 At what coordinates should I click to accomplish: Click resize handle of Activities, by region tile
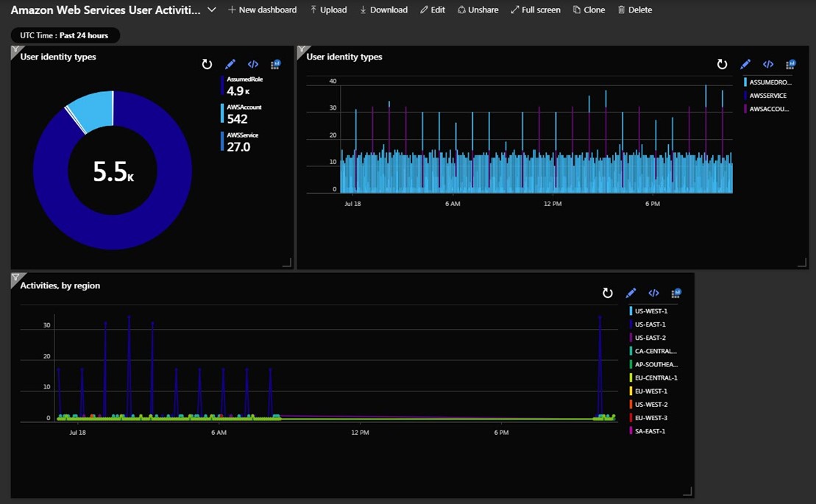[x=688, y=491]
